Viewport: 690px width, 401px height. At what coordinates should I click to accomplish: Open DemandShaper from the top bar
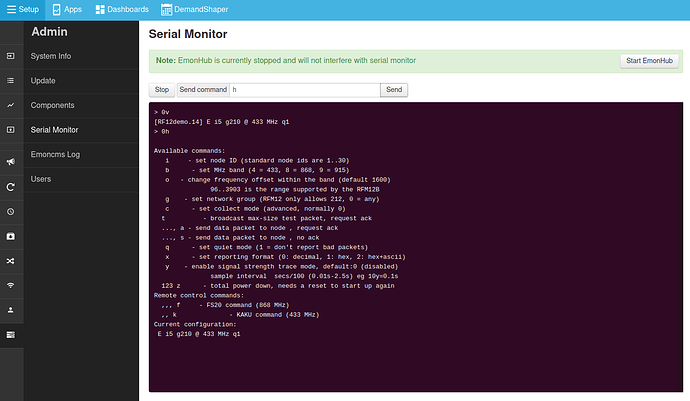click(195, 9)
